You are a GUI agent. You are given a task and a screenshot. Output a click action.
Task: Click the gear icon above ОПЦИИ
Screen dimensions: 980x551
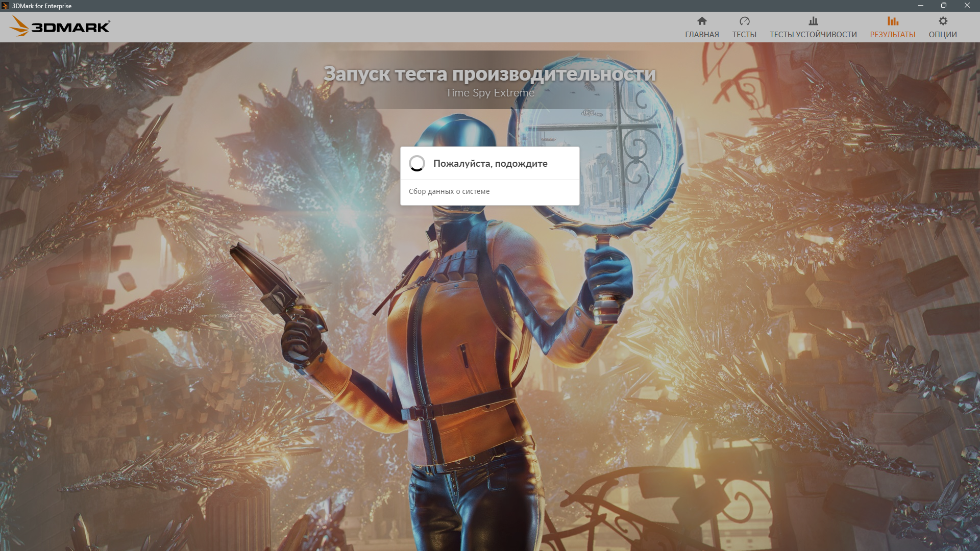[943, 21]
